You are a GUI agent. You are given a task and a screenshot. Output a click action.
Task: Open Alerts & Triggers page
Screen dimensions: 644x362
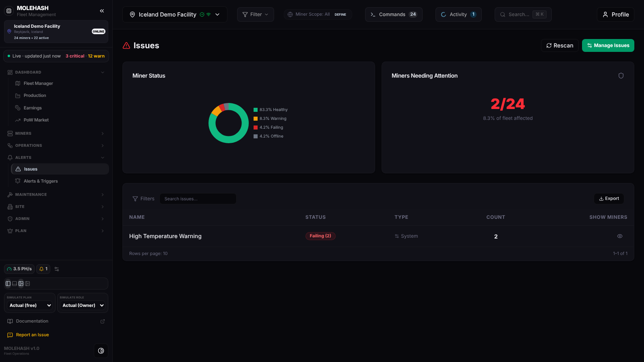pos(41,181)
